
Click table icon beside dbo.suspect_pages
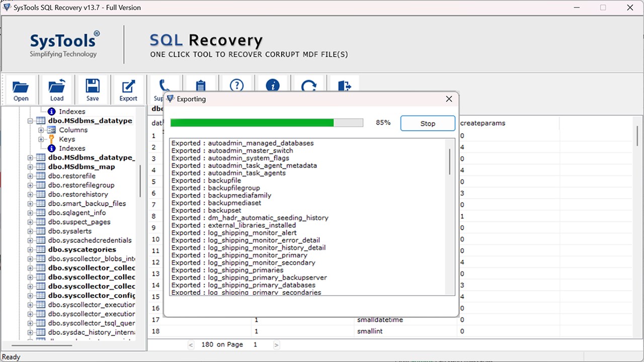click(x=40, y=222)
